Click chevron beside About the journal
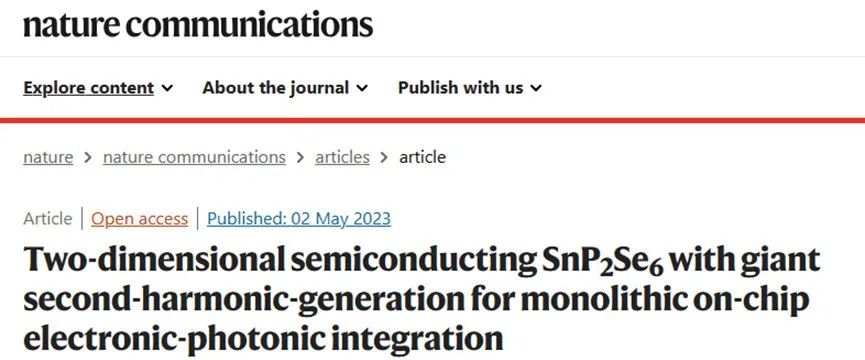 362,88
